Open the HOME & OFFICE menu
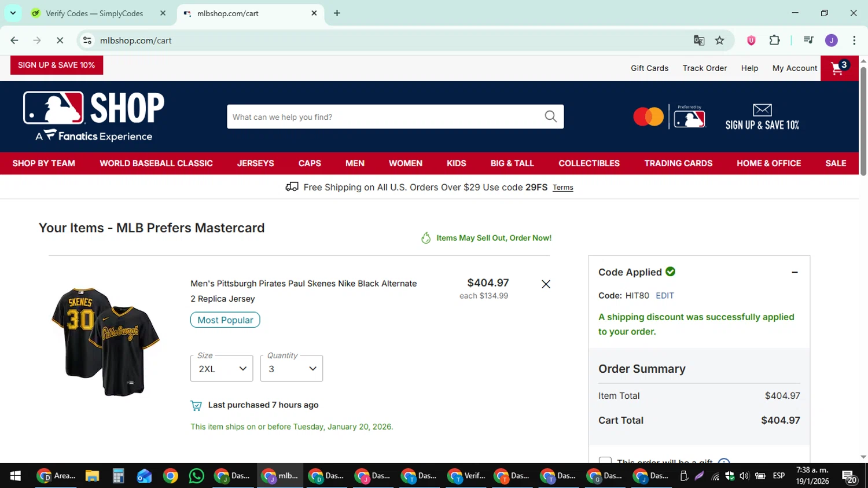 [769, 163]
